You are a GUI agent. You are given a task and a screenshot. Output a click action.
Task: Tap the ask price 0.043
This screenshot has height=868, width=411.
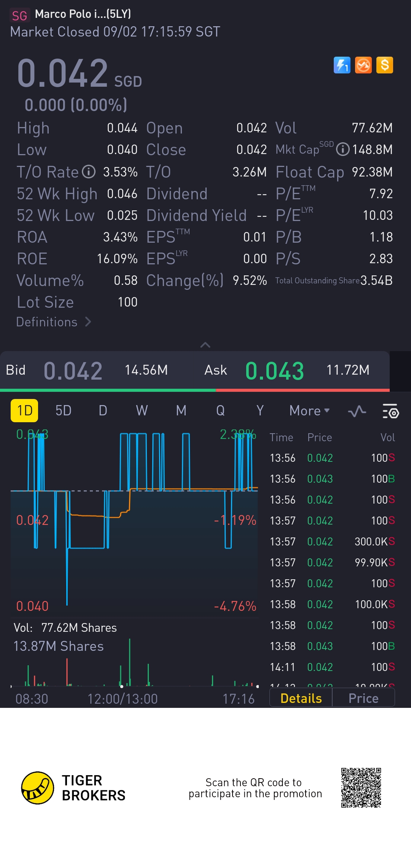tap(274, 371)
